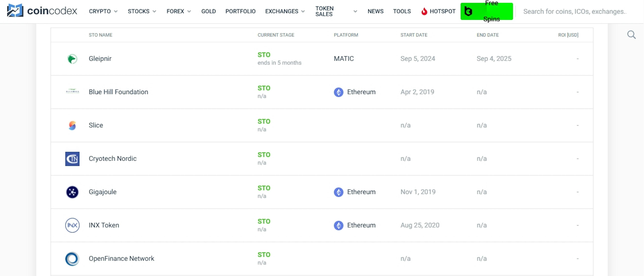This screenshot has width=644, height=276.
Task: Click the INX Token logo
Action: [x=72, y=225]
